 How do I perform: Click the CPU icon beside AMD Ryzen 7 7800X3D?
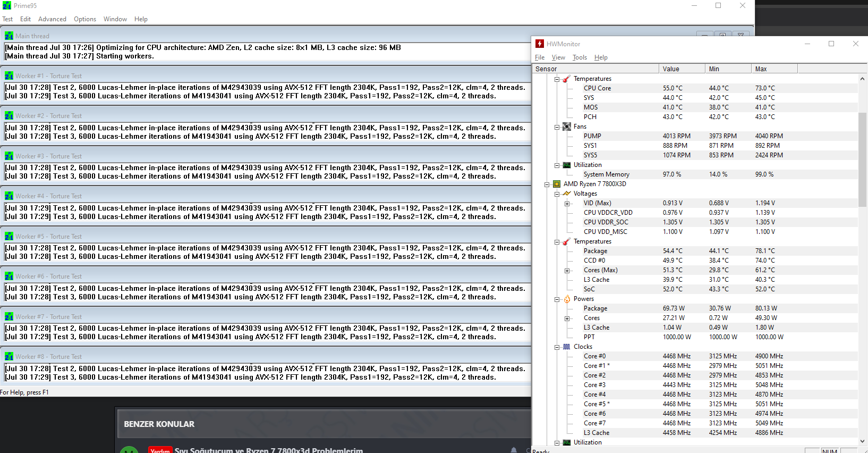(x=557, y=184)
